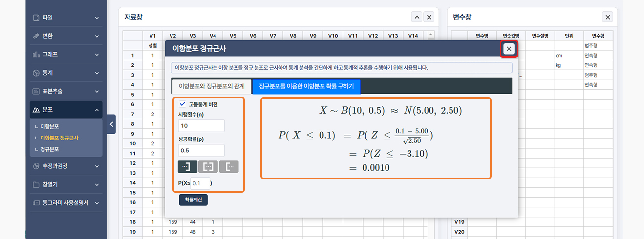This screenshot has width=644, height=239.
Task: Switch to 이항분포와 정규분포의 관계 tab
Action: pyautogui.click(x=211, y=86)
